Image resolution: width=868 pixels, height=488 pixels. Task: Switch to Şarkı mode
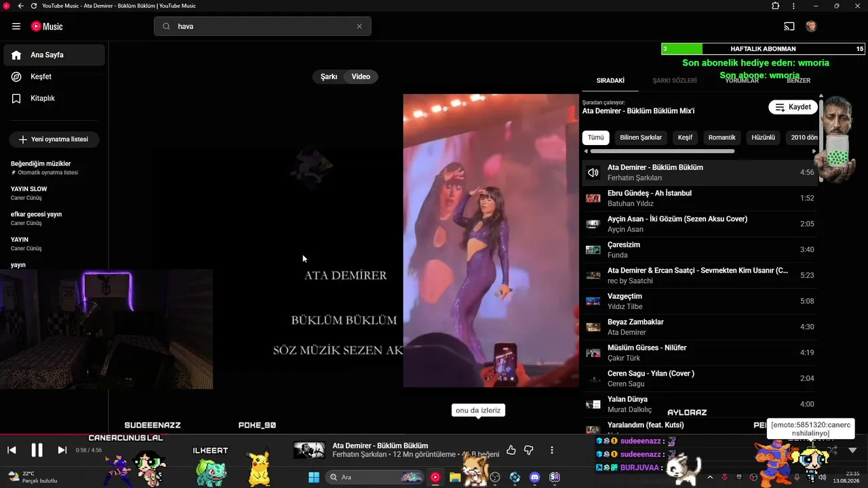(x=329, y=77)
